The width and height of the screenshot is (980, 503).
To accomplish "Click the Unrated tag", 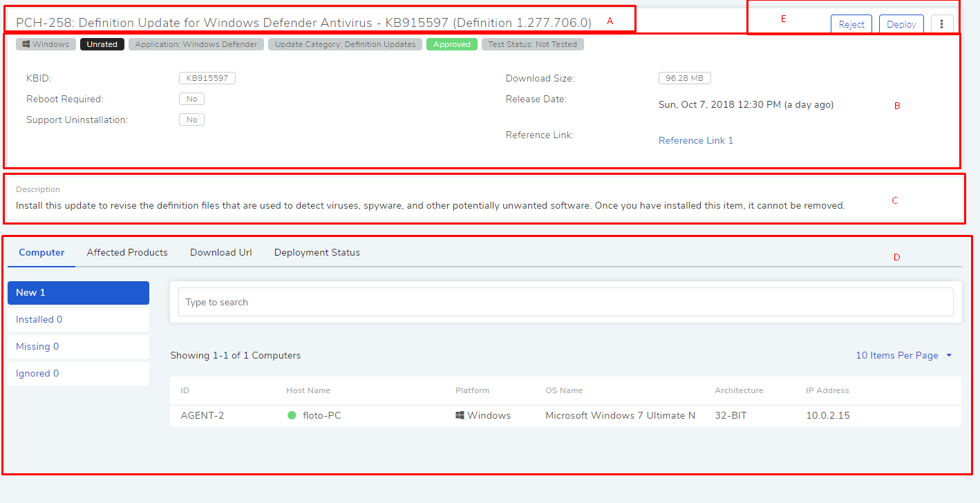I will (102, 44).
